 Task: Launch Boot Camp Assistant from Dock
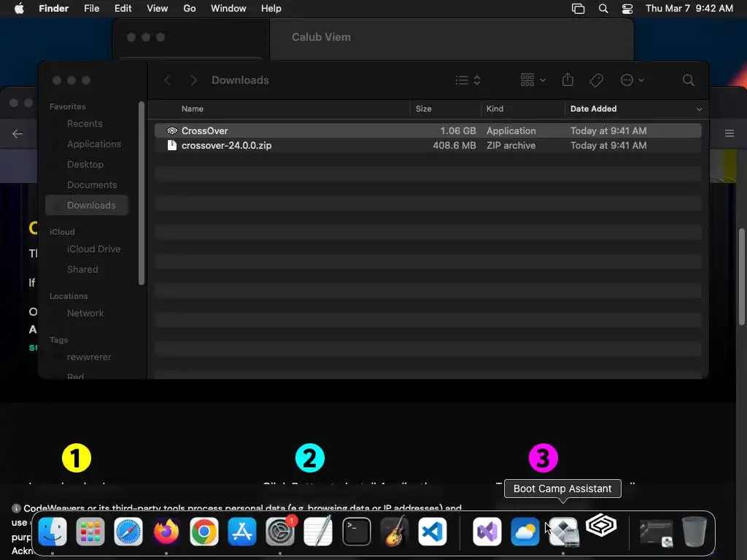[564, 531]
